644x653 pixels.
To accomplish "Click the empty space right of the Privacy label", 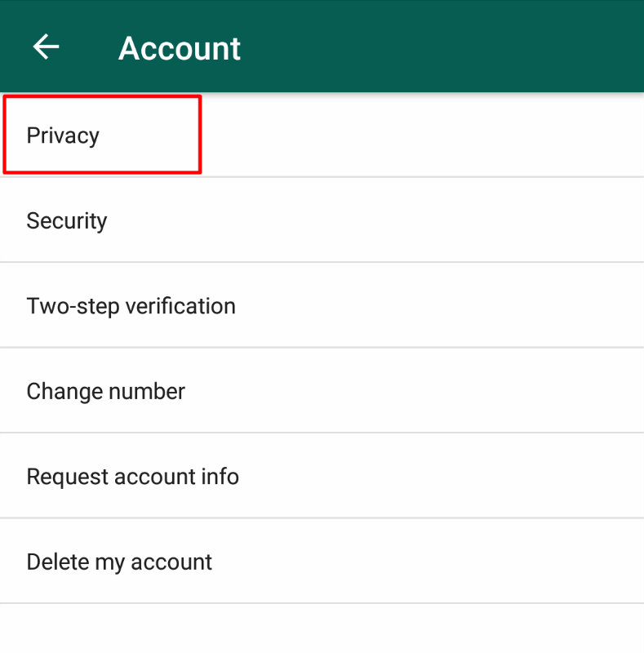I will (420, 135).
